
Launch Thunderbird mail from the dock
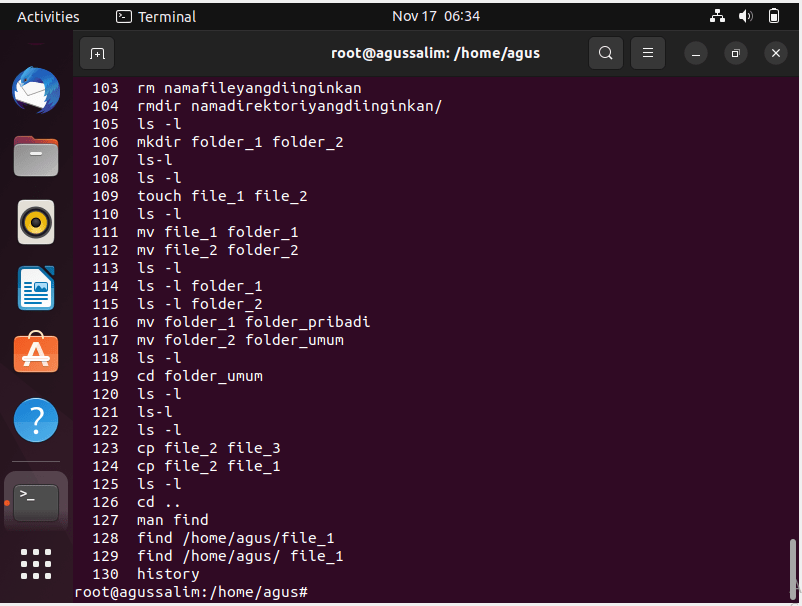[36, 91]
